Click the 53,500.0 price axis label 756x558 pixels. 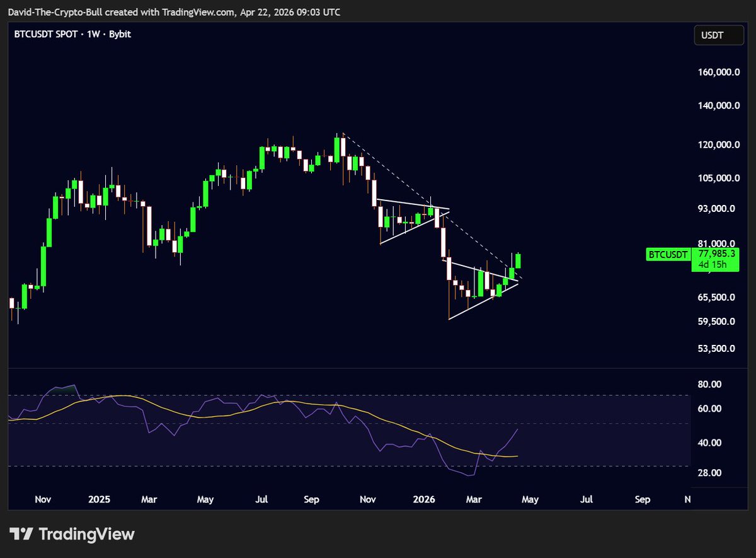coord(715,348)
